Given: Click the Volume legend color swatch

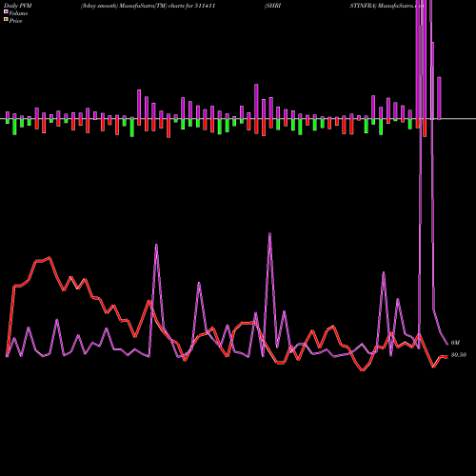Looking at the screenshot, I should tap(6, 12).
